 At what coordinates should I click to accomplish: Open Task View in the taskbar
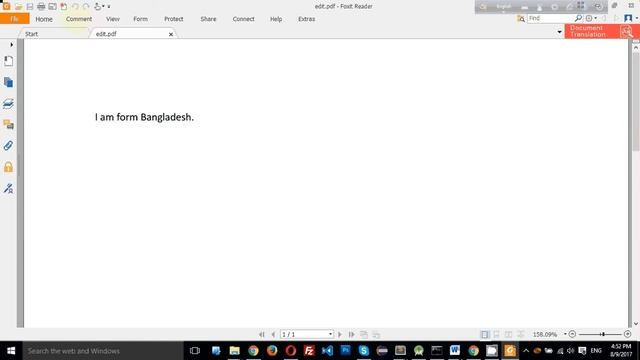[x=195, y=351]
